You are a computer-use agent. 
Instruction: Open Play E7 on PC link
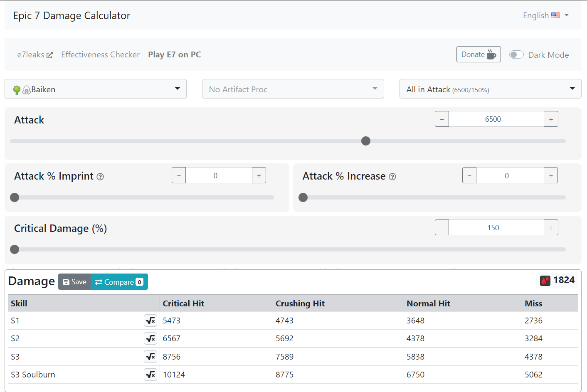(174, 54)
